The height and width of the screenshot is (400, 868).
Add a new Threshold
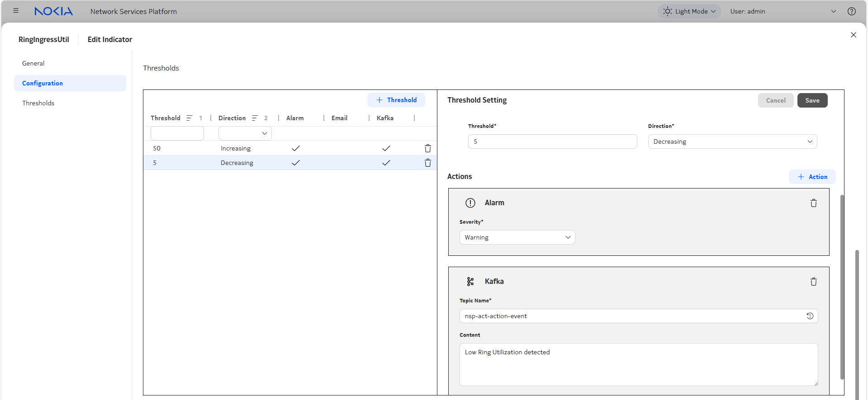(396, 100)
